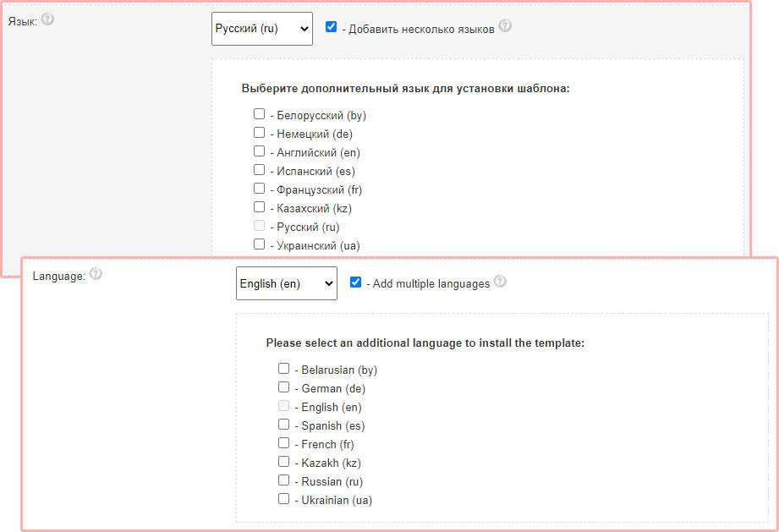The width and height of the screenshot is (779, 532).
Task: Open the English (en) language dropdown
Action: pyautogui.click(x=287, y=283)
